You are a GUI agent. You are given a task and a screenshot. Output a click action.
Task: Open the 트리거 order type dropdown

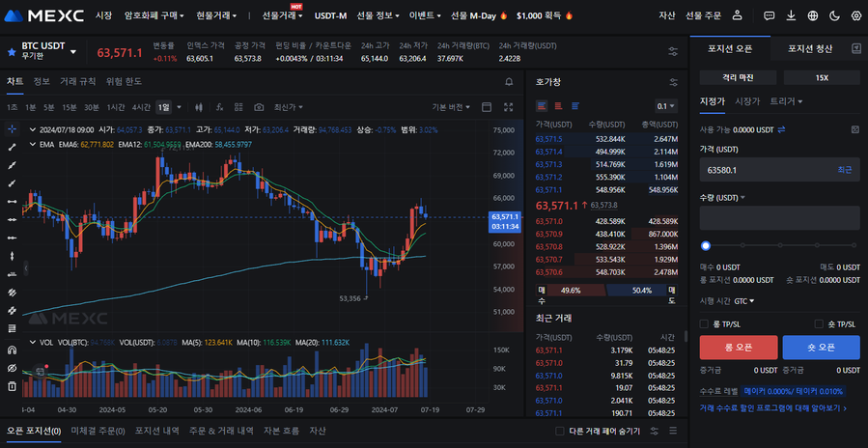[786, 100]
